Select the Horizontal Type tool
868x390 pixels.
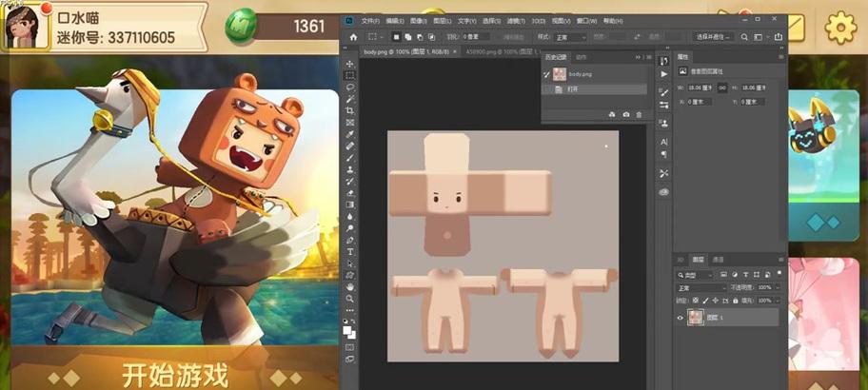click(350, 252)
